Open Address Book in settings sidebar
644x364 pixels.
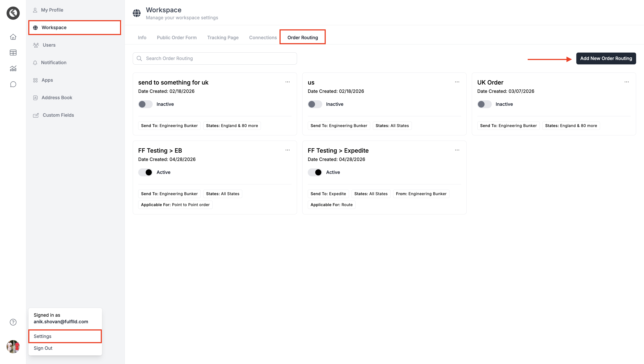click(57, 97)
